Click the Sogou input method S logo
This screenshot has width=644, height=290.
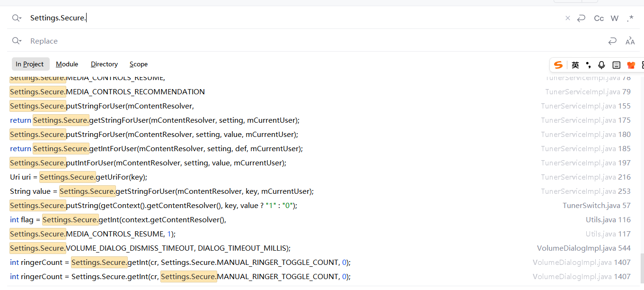click(x=559, y=65)
